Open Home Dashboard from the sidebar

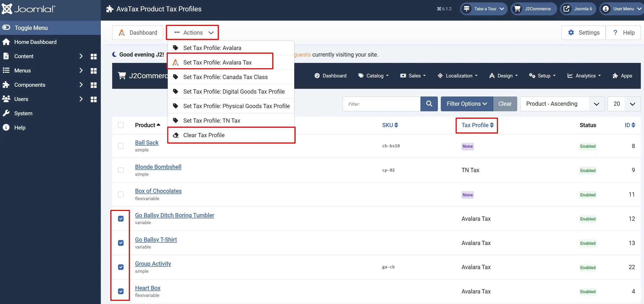click(35, 42)
